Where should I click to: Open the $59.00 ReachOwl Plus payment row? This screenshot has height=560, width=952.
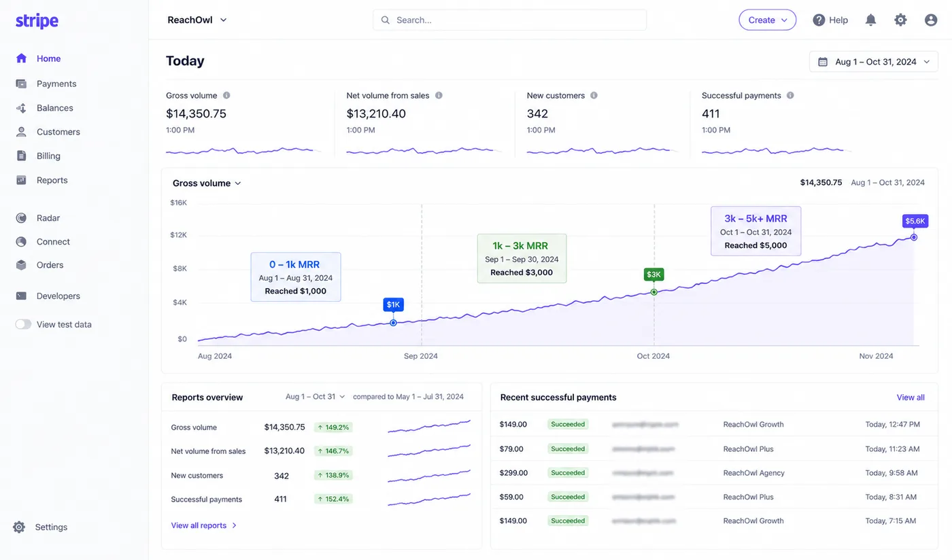coord(714,497)
